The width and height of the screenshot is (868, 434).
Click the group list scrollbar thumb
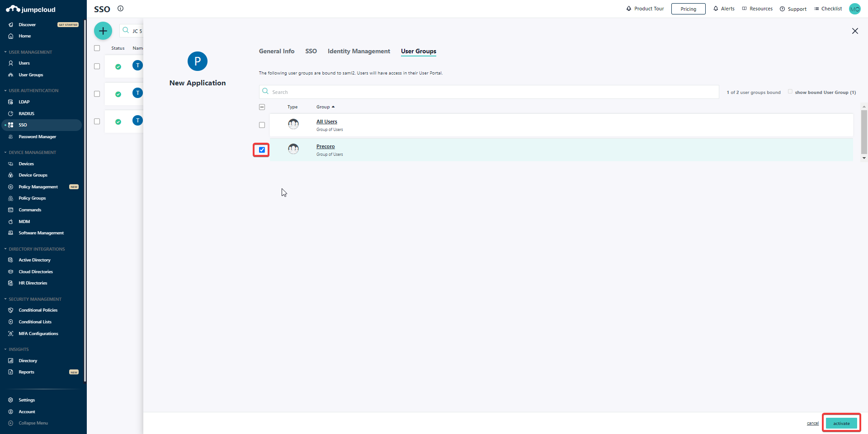tap(864, 132)
